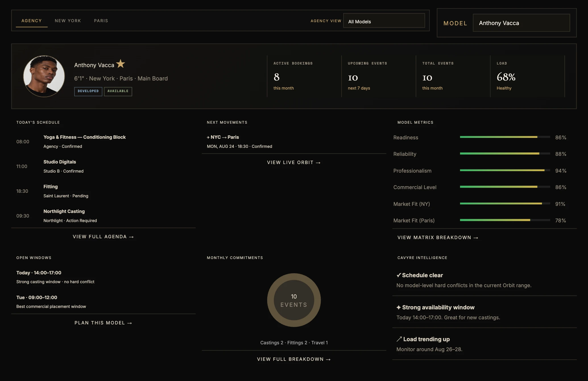
Task: Open the Agency View All Models dropdown
Action: tap(384, 21)
